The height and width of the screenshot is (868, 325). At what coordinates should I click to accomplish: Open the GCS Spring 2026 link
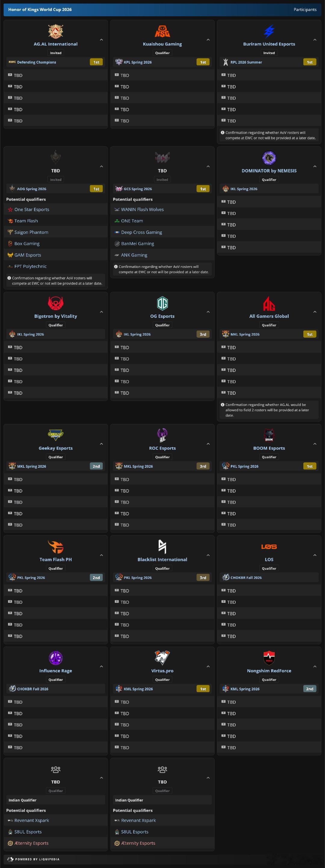[x=138, y=189]
